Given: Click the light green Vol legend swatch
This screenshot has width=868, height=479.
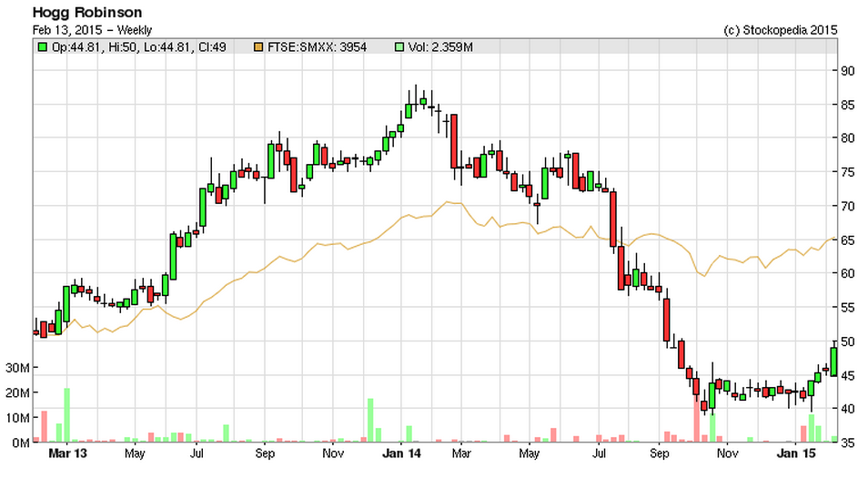Looking at the screenshot, I should pyautogui.click(x=399, y=47).
